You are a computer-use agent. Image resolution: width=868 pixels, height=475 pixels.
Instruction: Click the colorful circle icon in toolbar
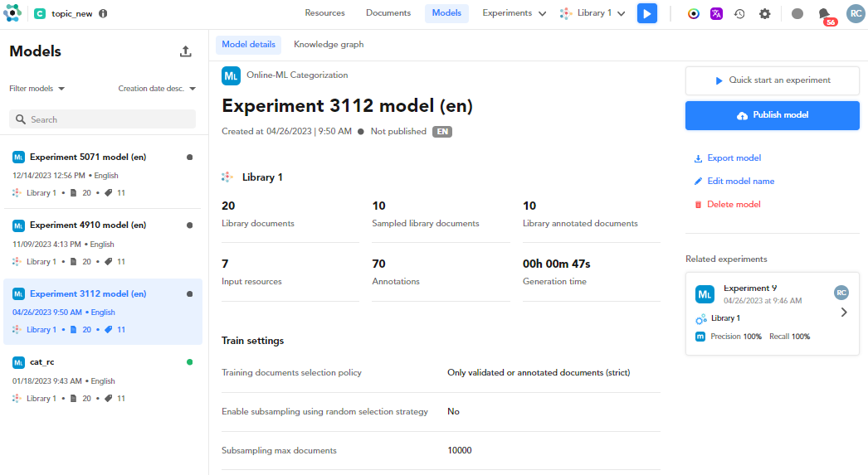[694, 13]
